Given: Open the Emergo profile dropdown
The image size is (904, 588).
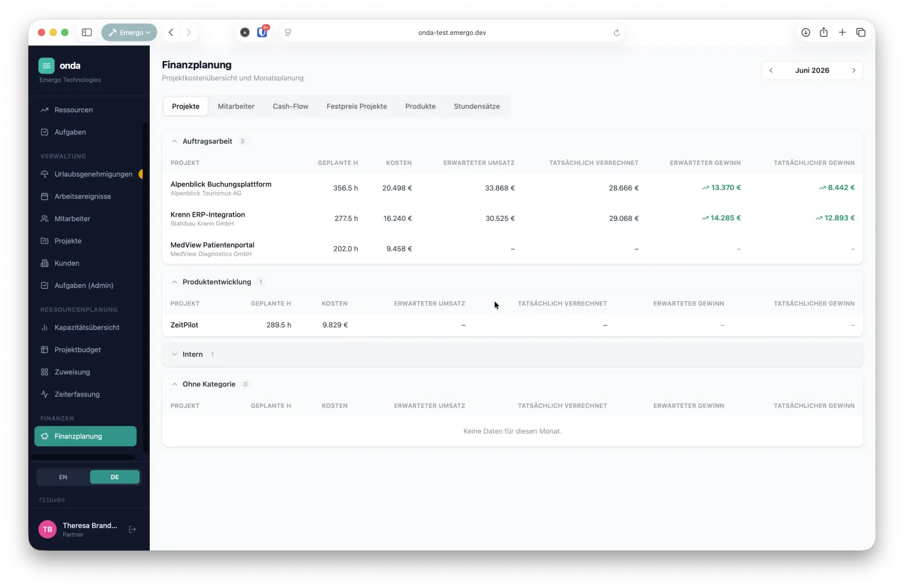Looking at the screenshot, I should click(129, 33).
